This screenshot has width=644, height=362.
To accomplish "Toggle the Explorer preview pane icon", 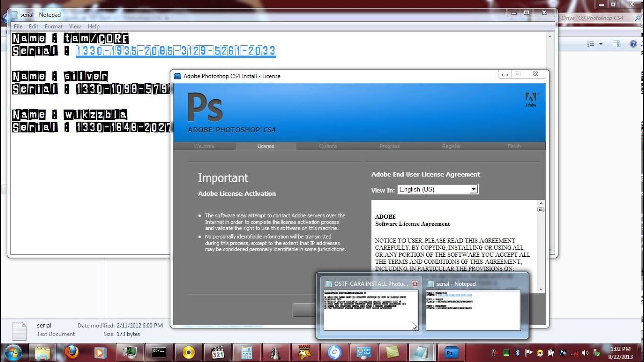I will (x=616, y=44).
